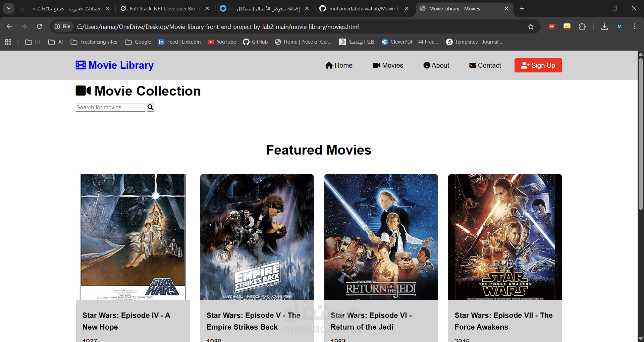Open the Home nav link
644x342 pixels.
339,65
